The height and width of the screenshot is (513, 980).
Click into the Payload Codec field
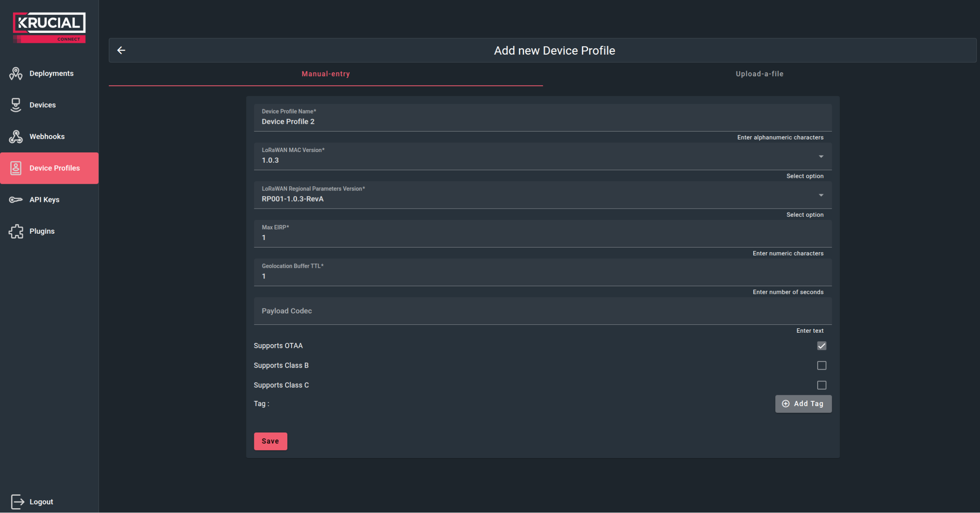[542, 311]
